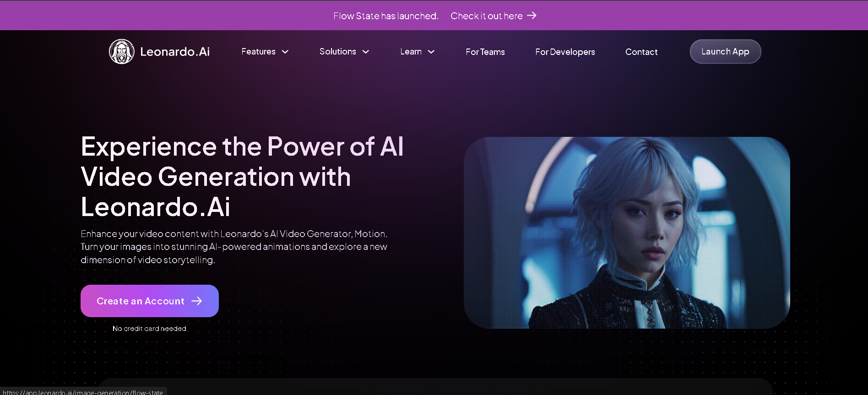Open the Solutions menu

click(x=338, y=52)
